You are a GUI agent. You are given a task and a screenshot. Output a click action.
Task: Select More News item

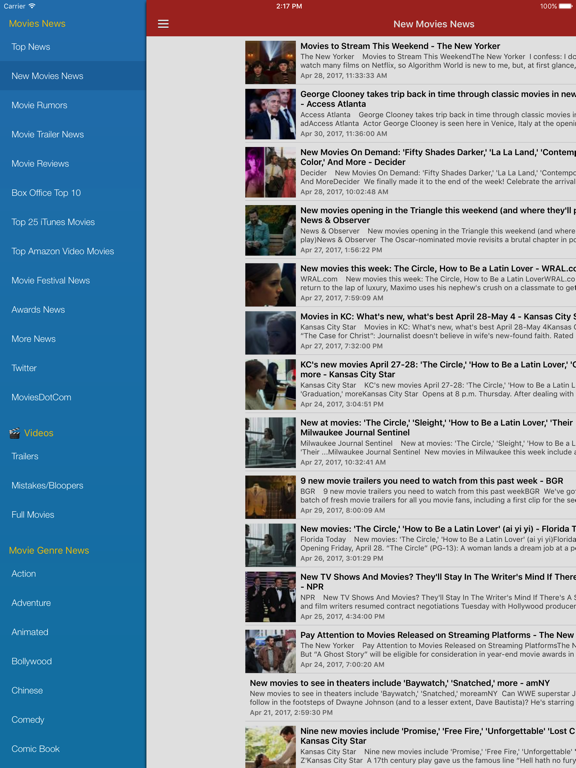[x=73, y=339]
